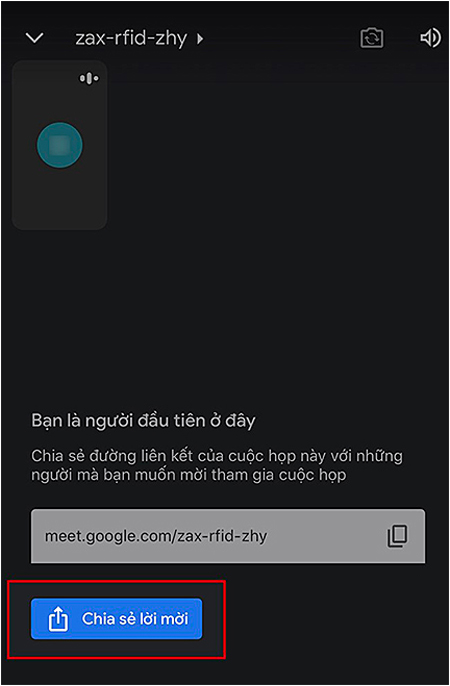Collapse the call with the down chevron
The height and width of the screenshot is (686, 450).
[x=35, y=38]
